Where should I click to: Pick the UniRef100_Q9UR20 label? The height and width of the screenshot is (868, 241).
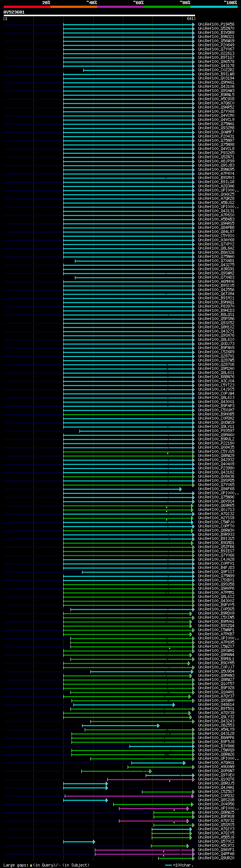pyautogui.click(x=216, y=858)
